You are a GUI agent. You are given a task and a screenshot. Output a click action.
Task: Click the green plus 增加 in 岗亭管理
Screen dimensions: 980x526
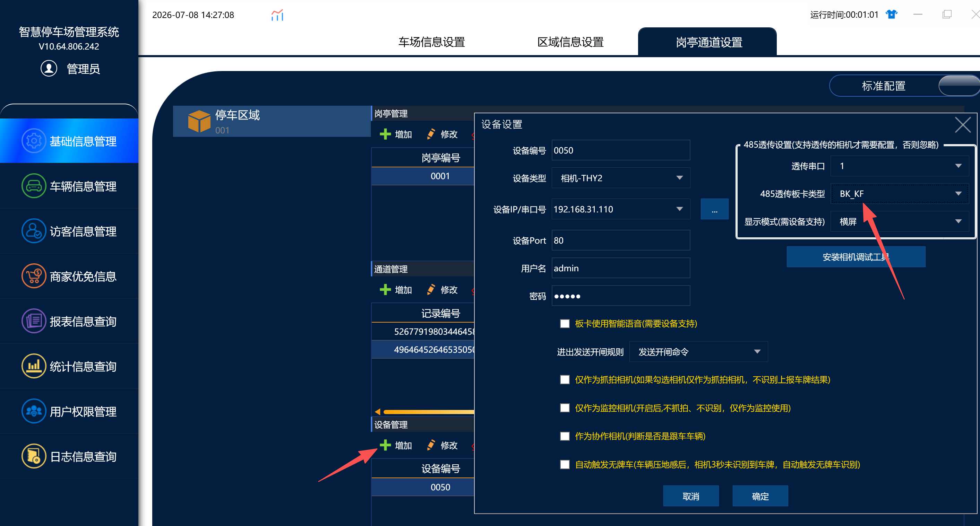click(396, 134)
